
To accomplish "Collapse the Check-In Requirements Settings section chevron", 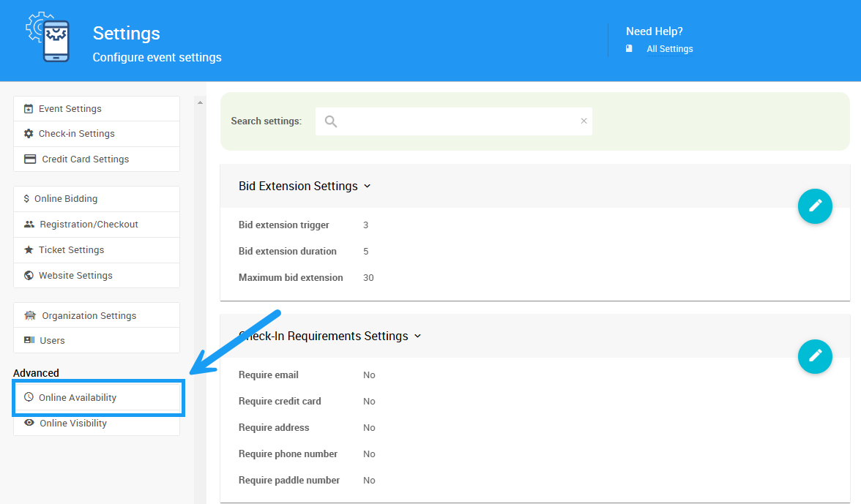I will click(418, 336).
